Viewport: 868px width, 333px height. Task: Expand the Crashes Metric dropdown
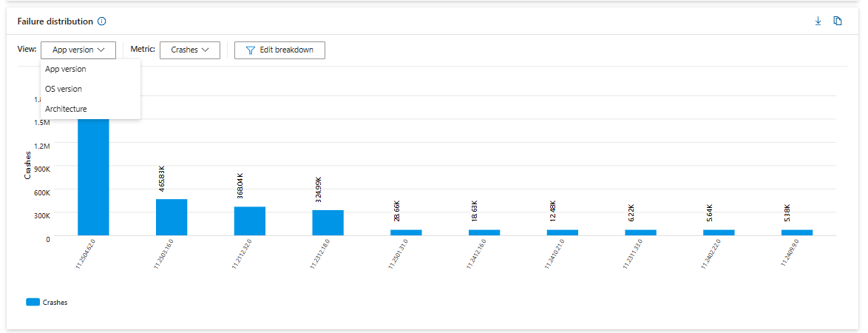(190, 50)
